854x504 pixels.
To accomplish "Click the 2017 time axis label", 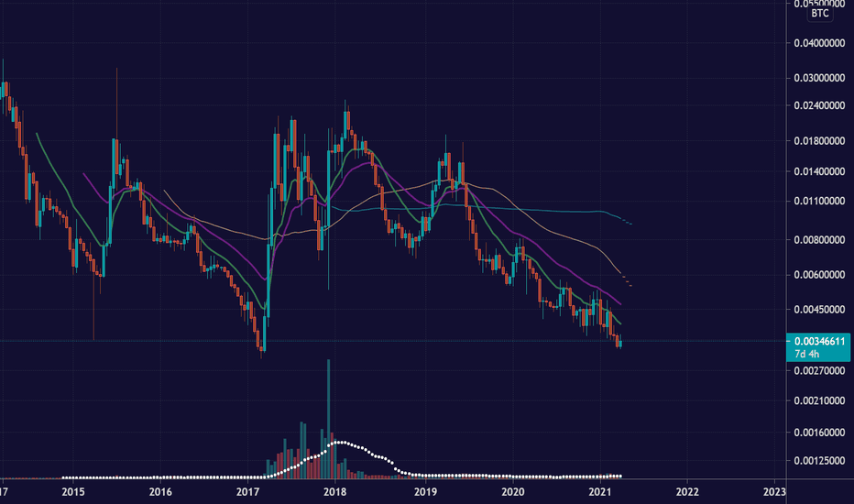I will click(x=247, y=492).
